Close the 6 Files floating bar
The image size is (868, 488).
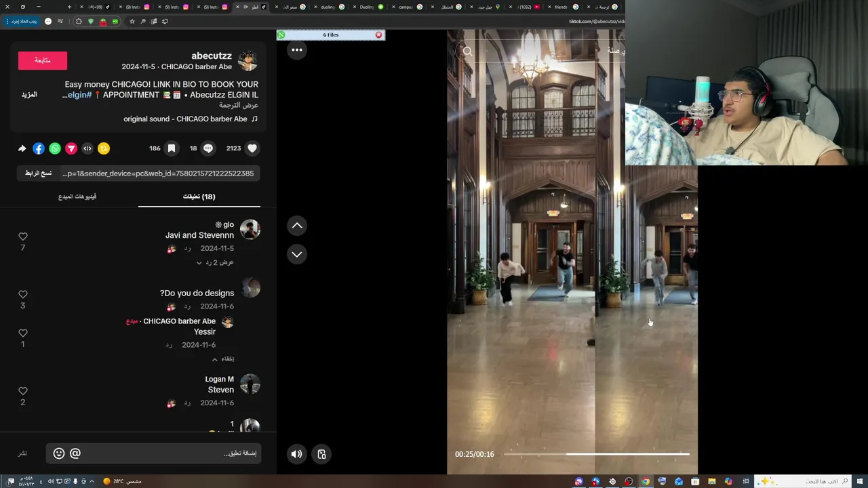point(378,35)
